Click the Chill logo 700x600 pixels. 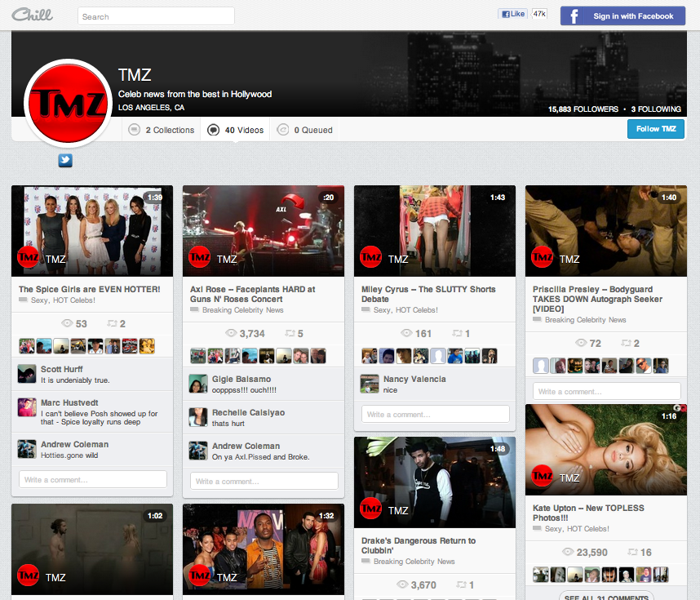click(32, 16)
